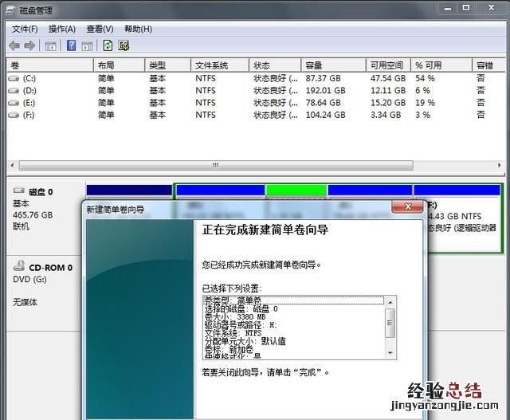Select the bright green partition block
510x420 pixels.
[296, 190]
